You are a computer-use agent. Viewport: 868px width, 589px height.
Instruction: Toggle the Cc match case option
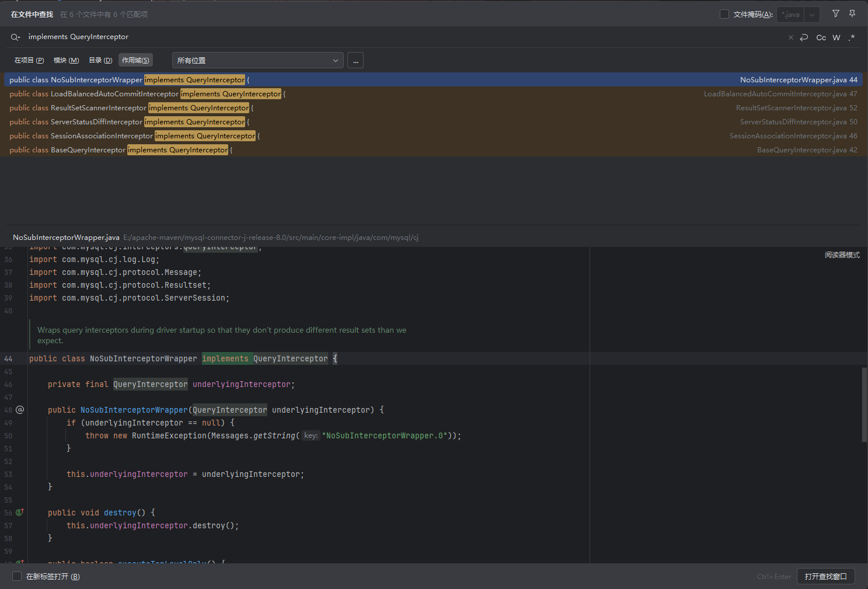click(821, 37)
